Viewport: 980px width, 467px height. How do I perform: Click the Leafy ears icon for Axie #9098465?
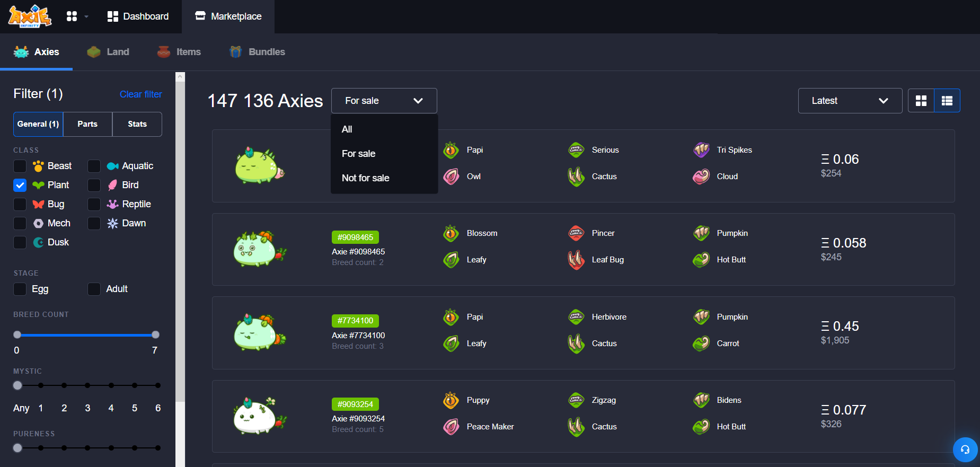pyautogui.click(x=451, y=260)
